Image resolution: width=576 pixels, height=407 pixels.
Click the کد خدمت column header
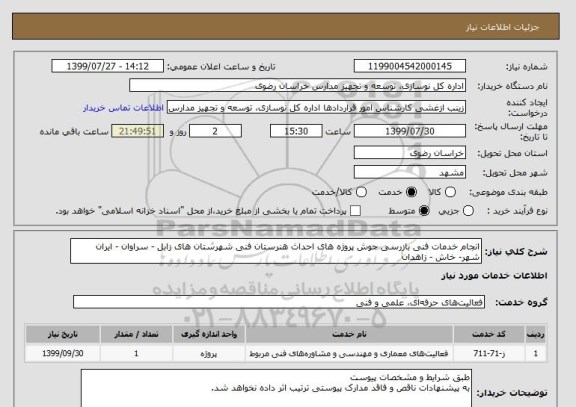tap(489, 334)
